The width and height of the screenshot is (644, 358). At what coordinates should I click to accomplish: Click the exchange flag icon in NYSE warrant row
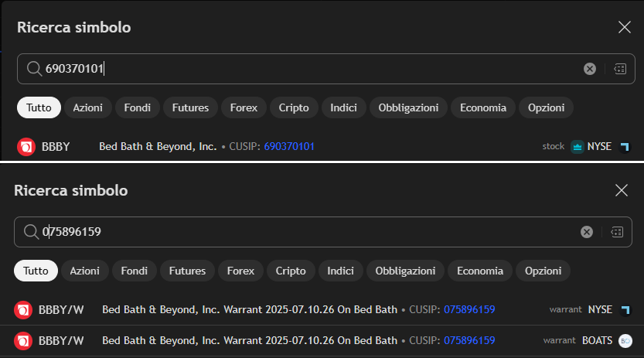click(x=625, y=309)
